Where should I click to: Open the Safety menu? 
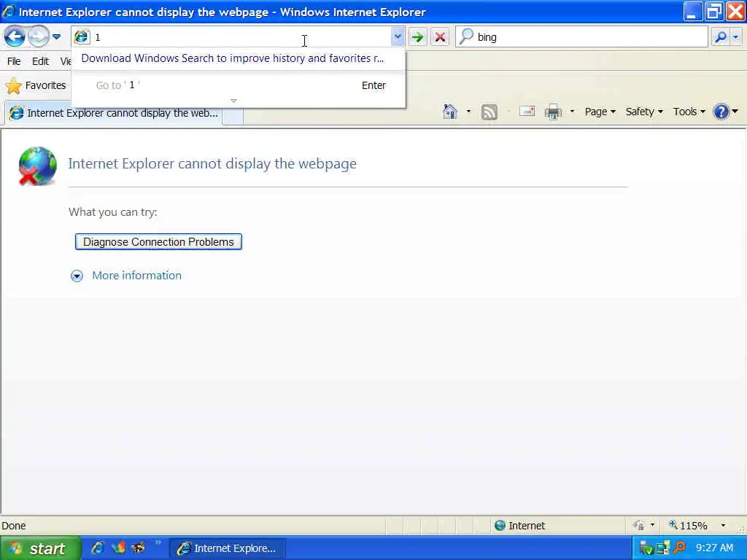tap(644, 112)
